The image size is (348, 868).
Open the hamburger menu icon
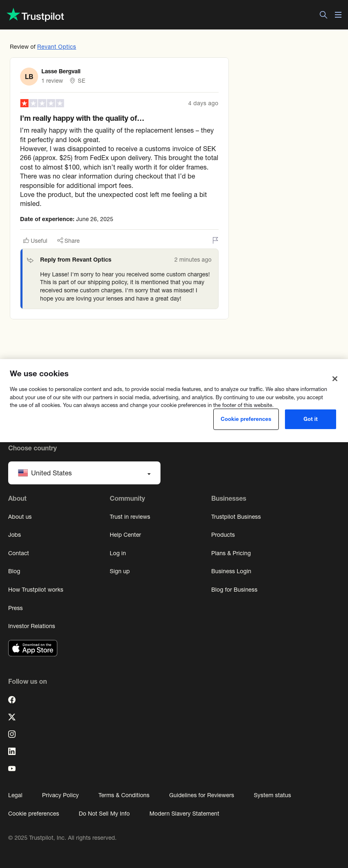338,15
